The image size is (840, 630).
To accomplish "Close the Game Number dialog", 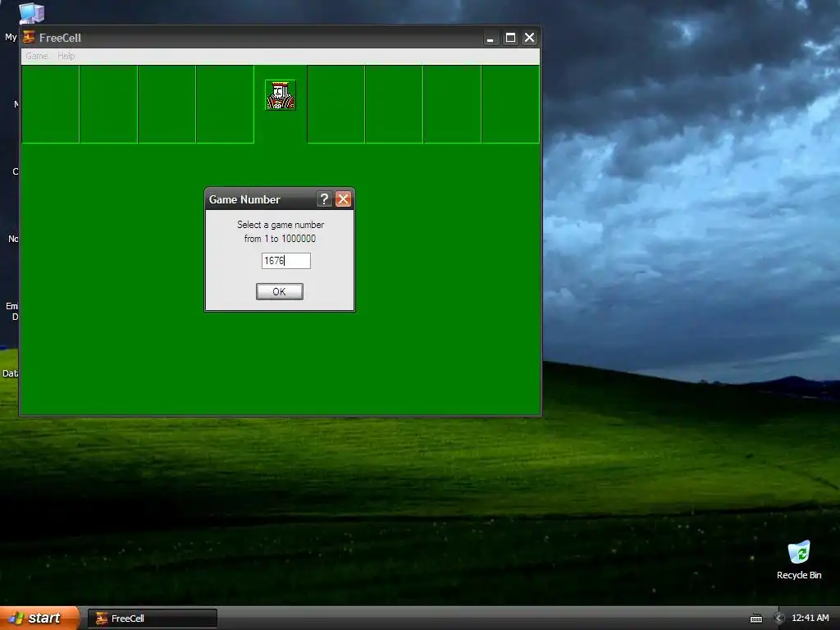I will 344,199.
